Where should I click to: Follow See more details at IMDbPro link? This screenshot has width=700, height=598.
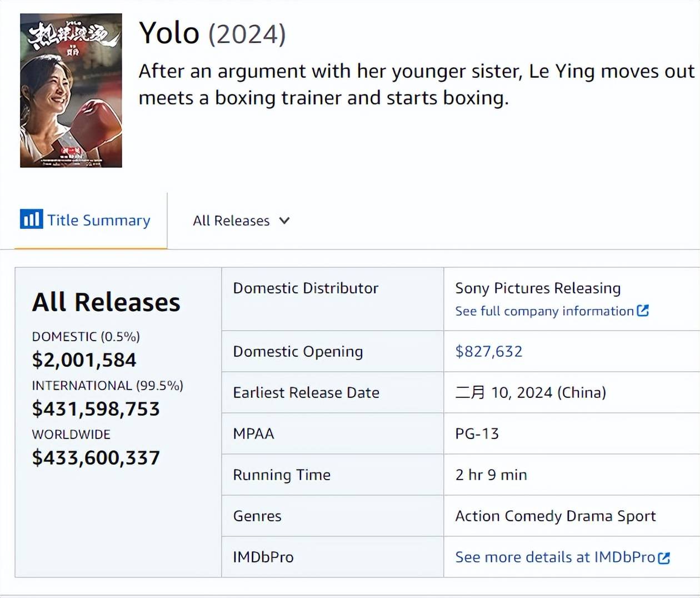[555, 557]
